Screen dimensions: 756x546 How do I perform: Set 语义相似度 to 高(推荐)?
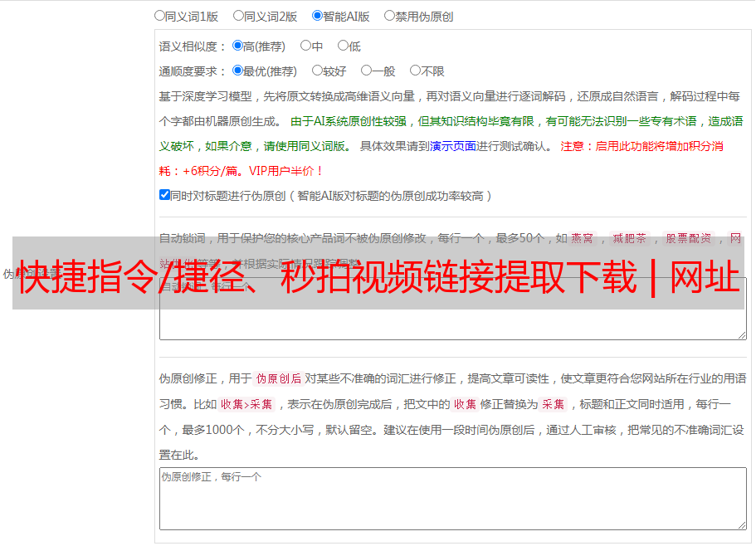[x=237, y=46]
